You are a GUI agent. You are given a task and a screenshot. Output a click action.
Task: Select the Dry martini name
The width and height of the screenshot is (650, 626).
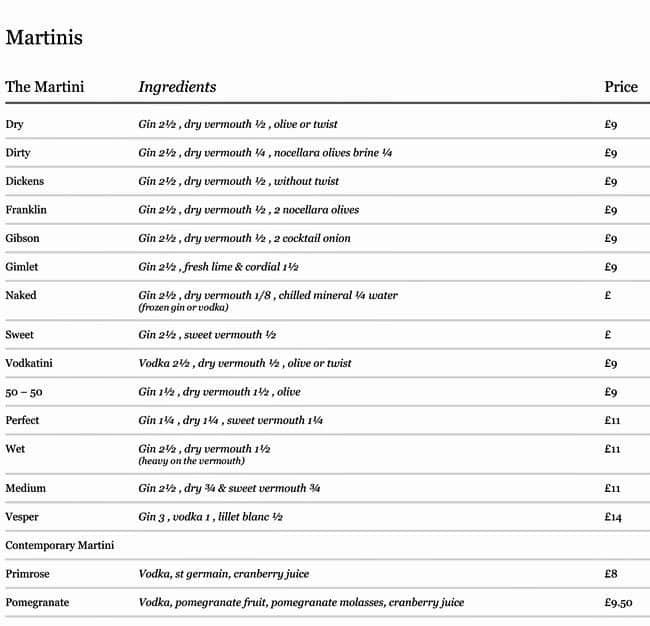coord(14,125)
